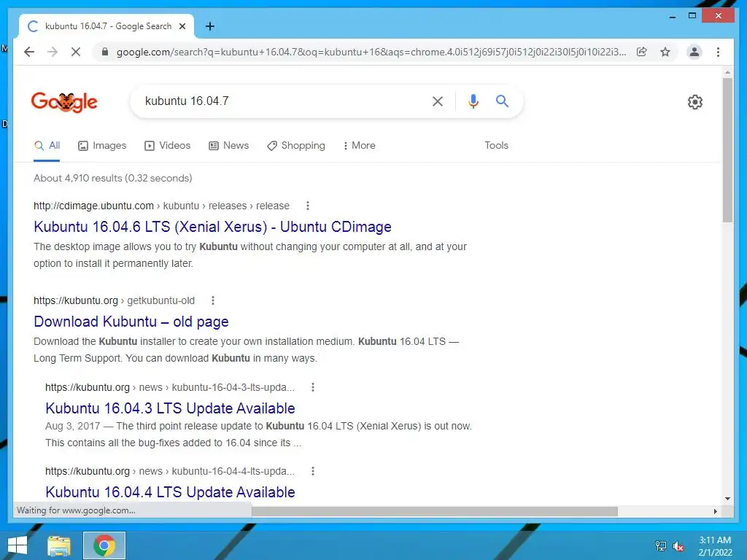
Task: Open options for getkubuntu-old result
Action: click(x=213, y=300)
